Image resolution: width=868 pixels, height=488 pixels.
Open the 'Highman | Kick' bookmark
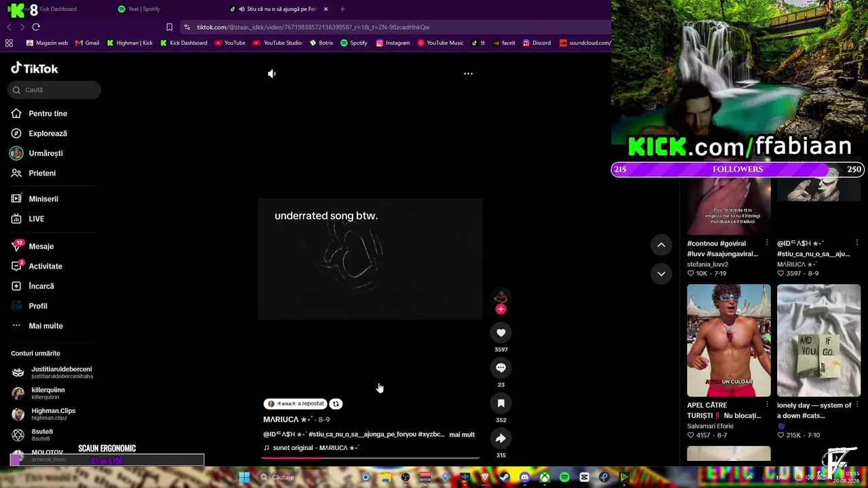pyautogui.click(x=130, y=43)
